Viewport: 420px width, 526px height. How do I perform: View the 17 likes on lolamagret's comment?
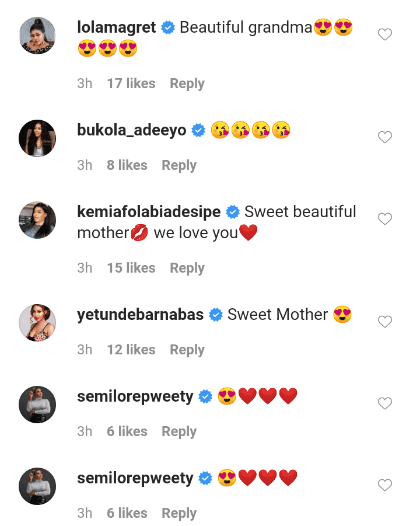pyautogui.click(x=131, y=83)
